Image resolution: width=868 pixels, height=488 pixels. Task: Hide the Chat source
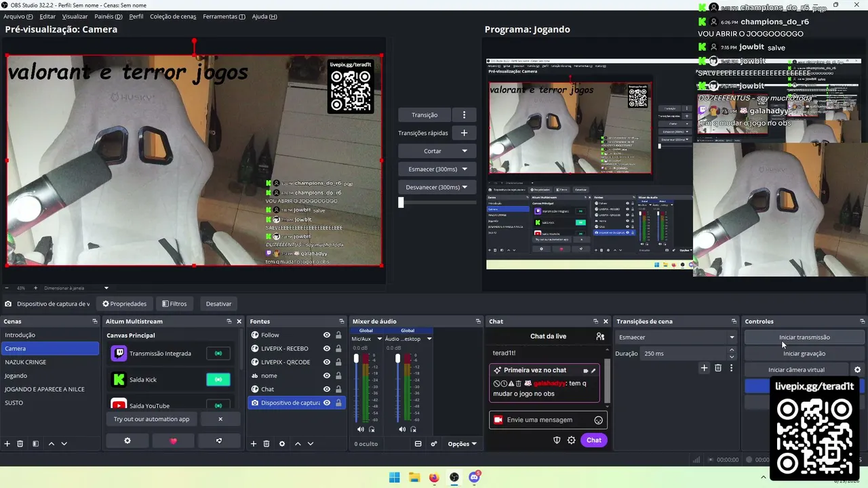[327, 389]
